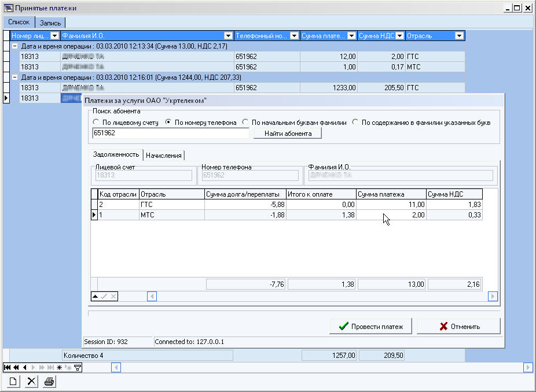Viewport: 536px width, 392px height.
Task: Click the Количество 4 footer cell
Action: pyautogui.click(x=148, y=356)
